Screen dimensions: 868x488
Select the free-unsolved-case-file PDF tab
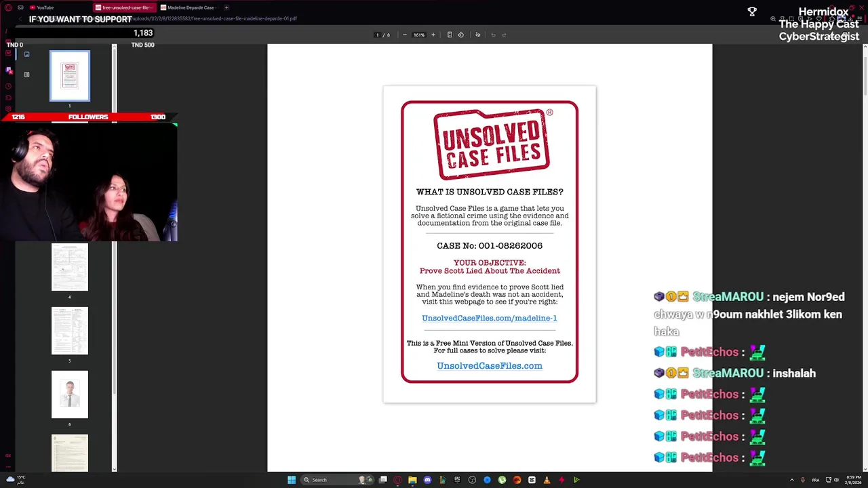point(124,7)
